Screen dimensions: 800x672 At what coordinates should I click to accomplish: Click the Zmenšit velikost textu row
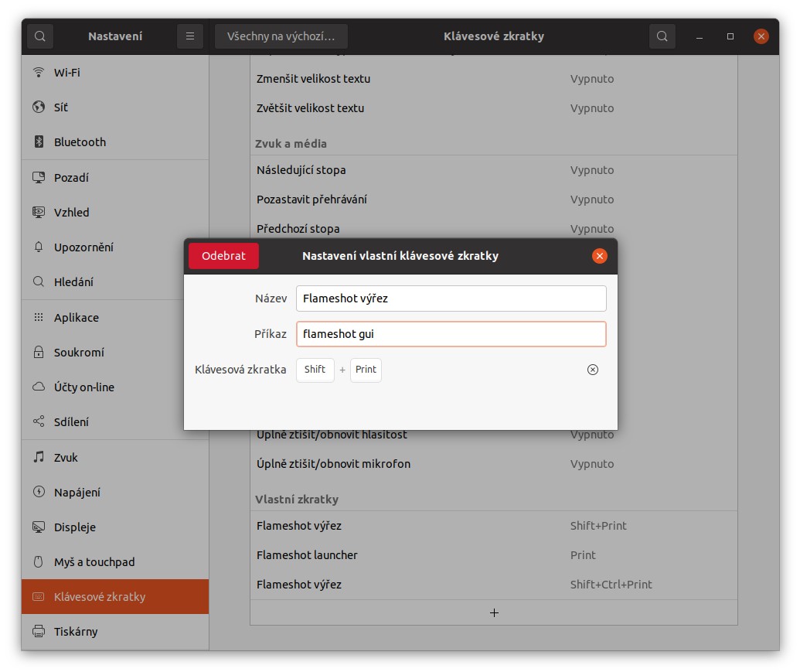494,79
